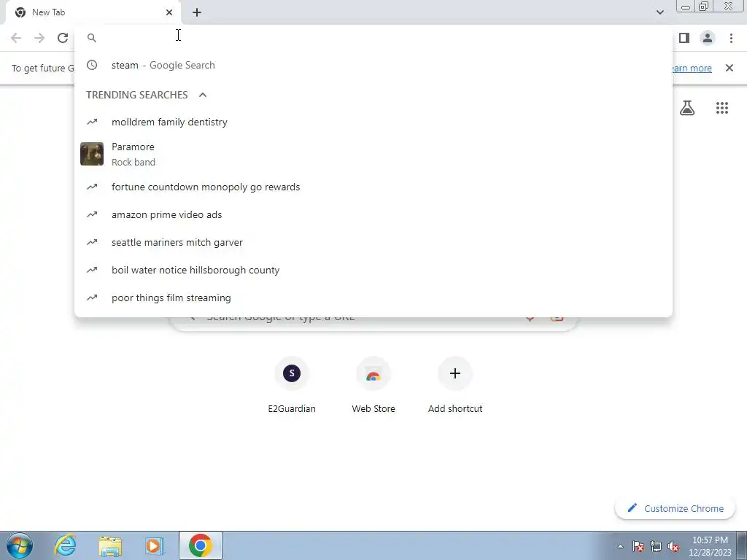Open the Search Labs flask icon

687,108
